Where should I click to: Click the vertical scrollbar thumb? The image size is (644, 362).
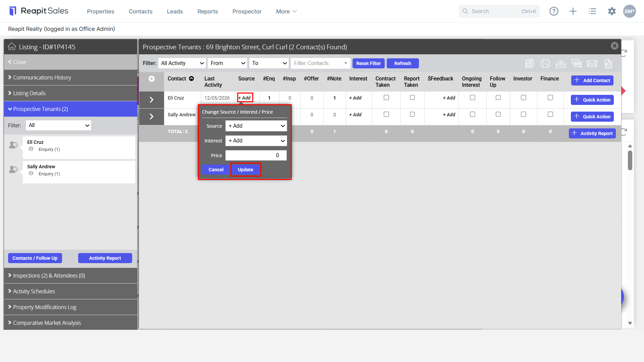(x=630, y=161)
